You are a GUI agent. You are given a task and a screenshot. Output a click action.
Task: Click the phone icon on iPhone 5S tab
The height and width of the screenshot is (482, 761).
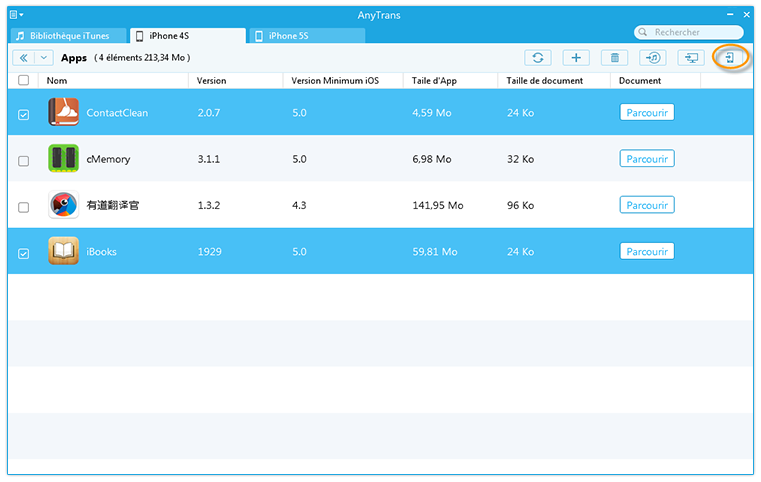259,36
